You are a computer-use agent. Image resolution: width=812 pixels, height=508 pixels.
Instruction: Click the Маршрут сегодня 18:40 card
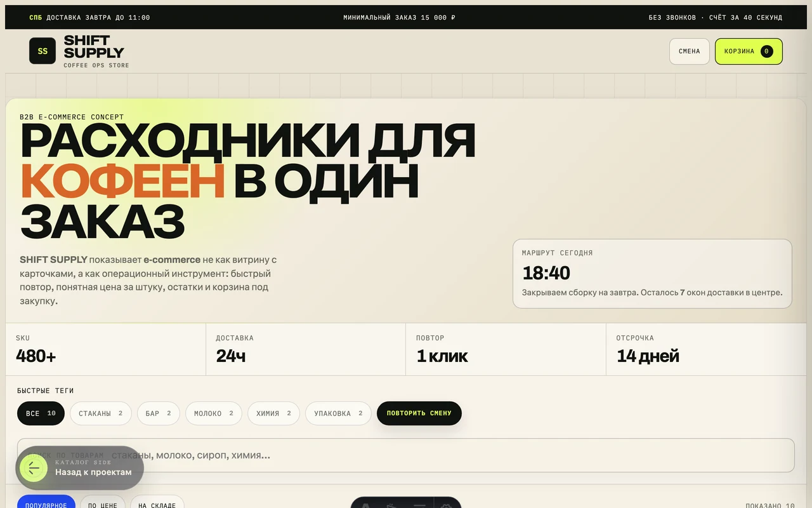[x=652, y=274]
